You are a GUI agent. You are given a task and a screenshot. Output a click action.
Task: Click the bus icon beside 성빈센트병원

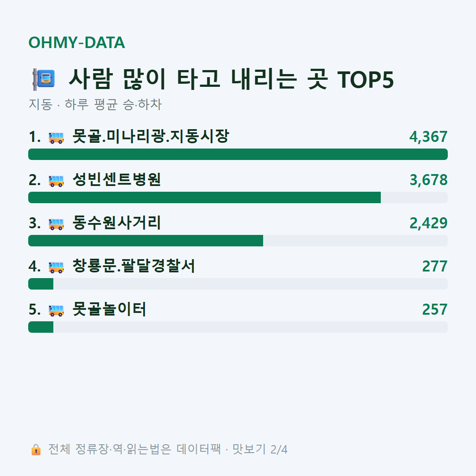click(56, 180)
